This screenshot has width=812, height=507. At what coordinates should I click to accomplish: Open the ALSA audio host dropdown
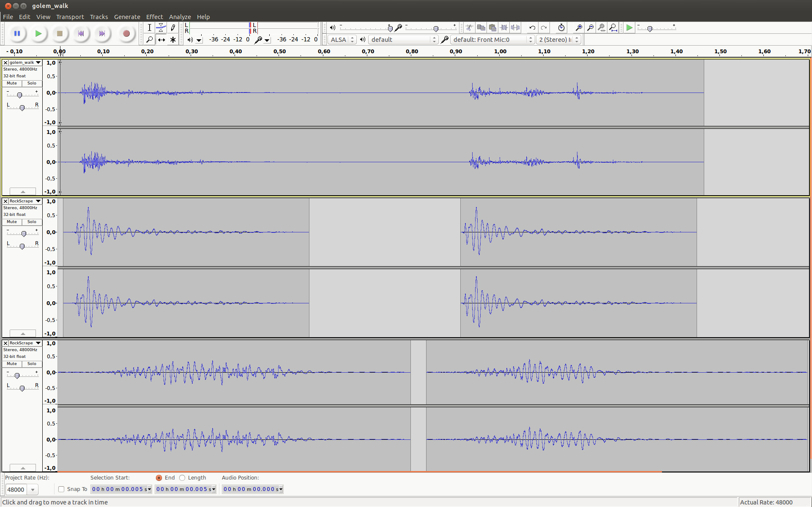[x=342, y=40]
